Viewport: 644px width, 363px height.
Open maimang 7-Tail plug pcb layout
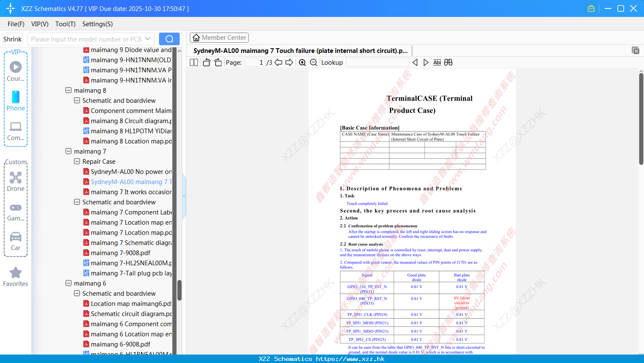coord(128,273)
